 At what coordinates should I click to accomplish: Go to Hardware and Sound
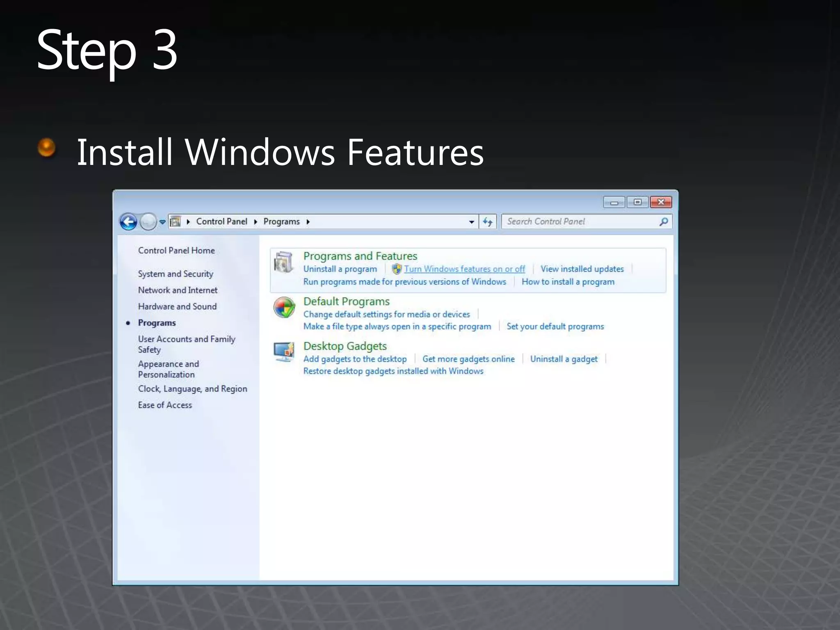(177, 306)
